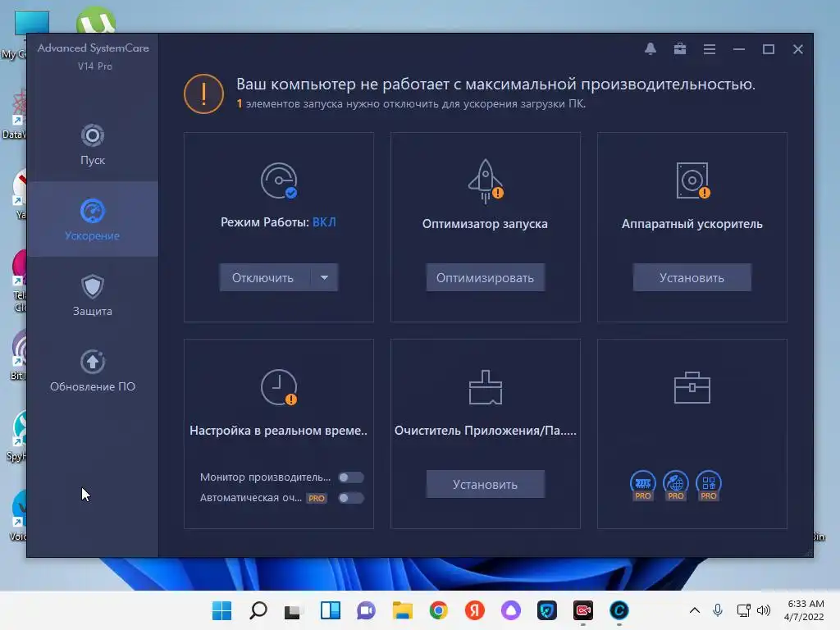Click Установить under Очиститель Приложения
Viewport: 840px width, 630px height.
click(486, 484)
